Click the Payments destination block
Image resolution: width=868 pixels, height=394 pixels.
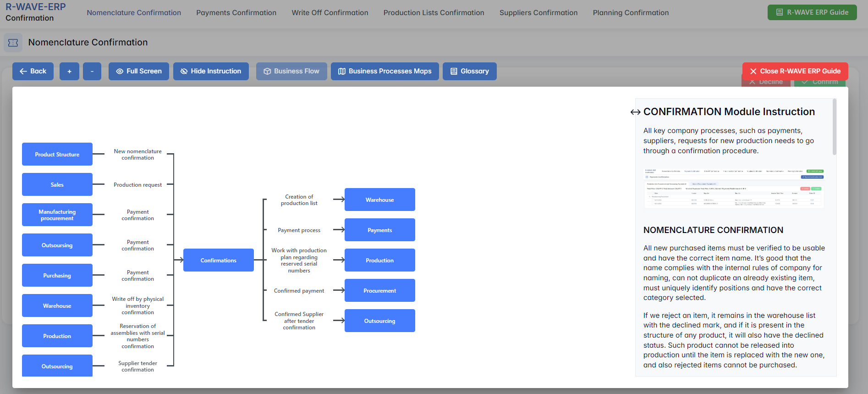click(379, 230)
